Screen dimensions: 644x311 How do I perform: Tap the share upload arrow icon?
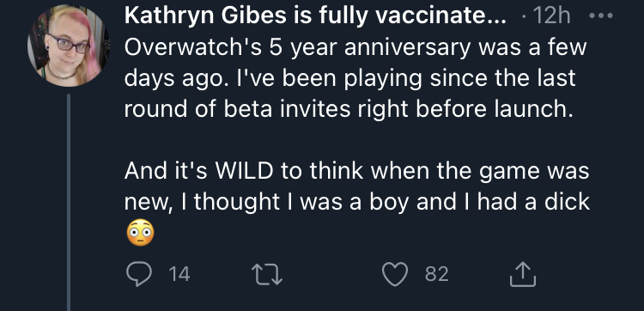click(523, 274)
